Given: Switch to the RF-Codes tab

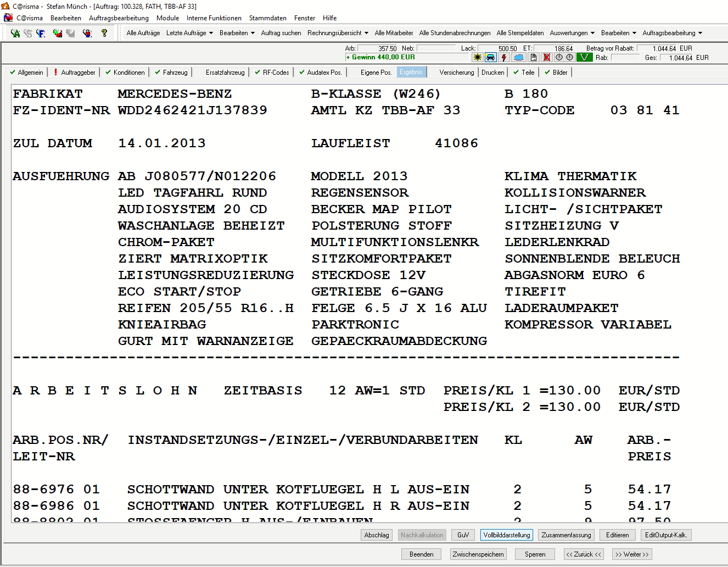Looking at the screenshot, I should pos(272,73).
